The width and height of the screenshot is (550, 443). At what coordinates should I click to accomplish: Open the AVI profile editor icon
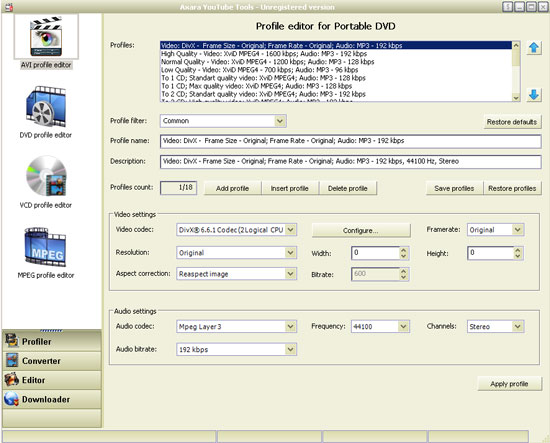46,36
